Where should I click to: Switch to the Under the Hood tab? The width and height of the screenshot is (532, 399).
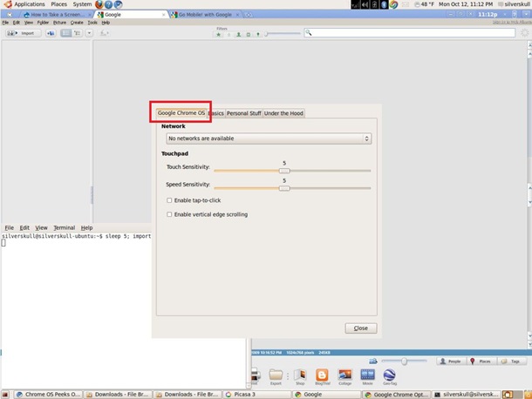pyautogui.click(x=283, y=113)
